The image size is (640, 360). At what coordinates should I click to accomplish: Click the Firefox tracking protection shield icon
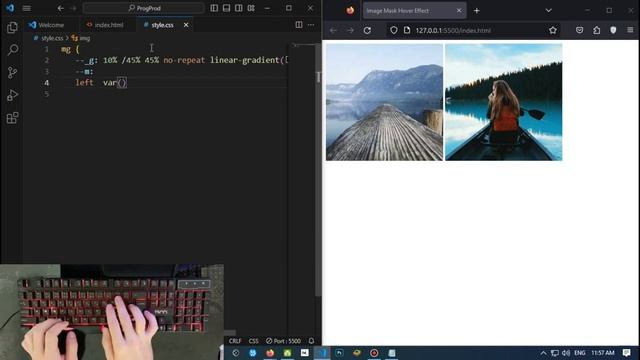click(393, 30)
